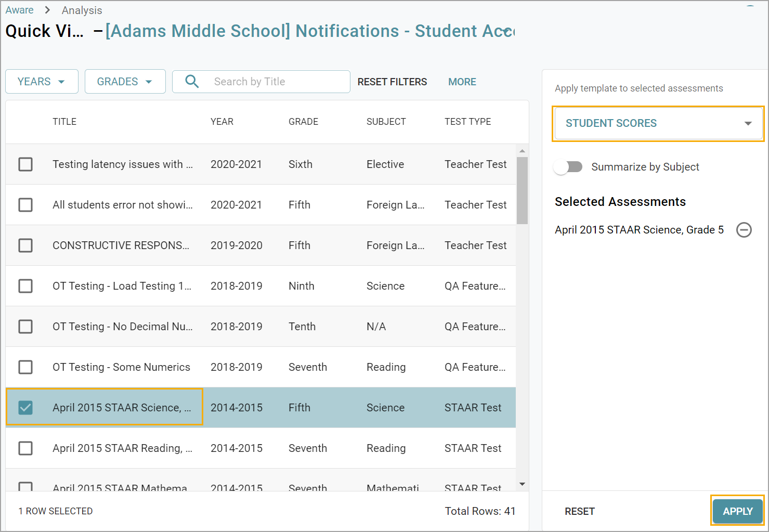
Task: Select the Testing latency issues checkbox
Action: coord(25,164)
